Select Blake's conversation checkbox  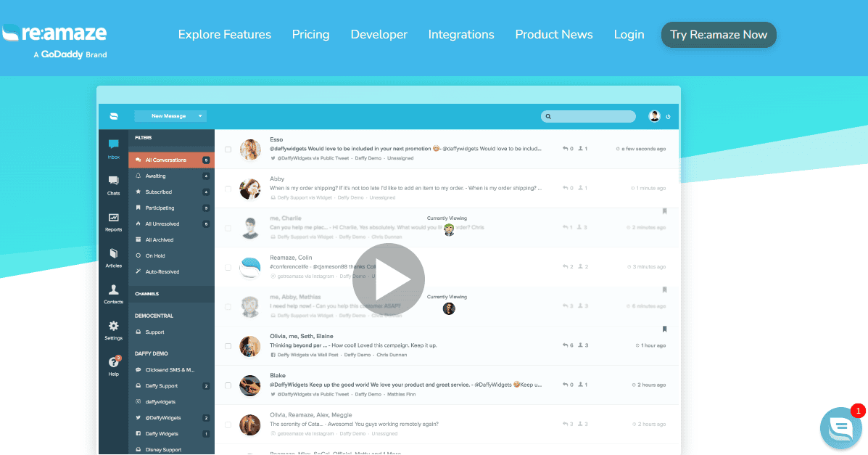point(228,385)
